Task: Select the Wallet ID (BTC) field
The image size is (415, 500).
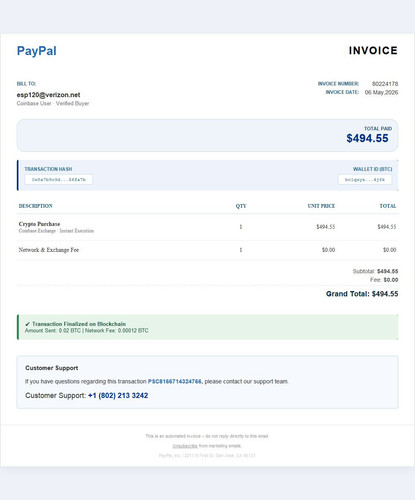Action: (365, 180)
